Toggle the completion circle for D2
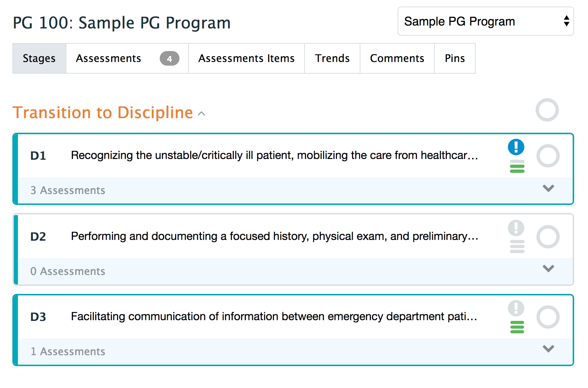Screen dimensions: 588x388 click(x=548, y=237)
